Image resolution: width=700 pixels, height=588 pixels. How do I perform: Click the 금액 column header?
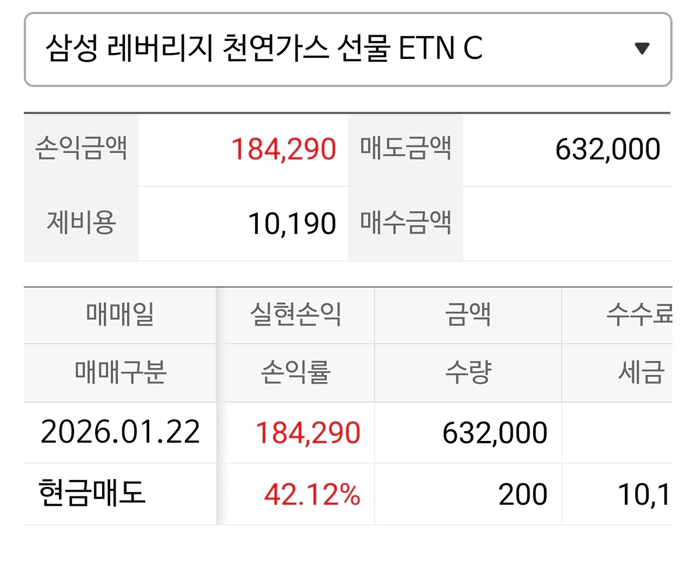[x=467, y=315]
